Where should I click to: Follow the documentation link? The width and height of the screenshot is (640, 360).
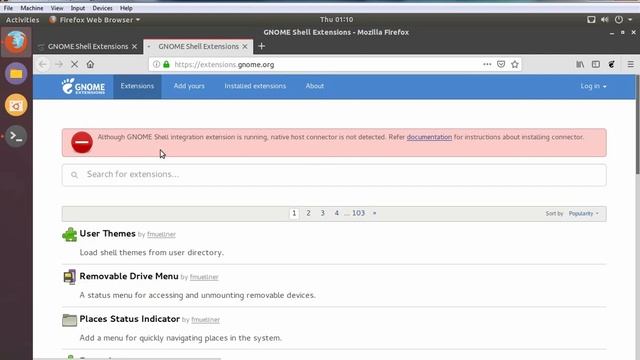429,137
